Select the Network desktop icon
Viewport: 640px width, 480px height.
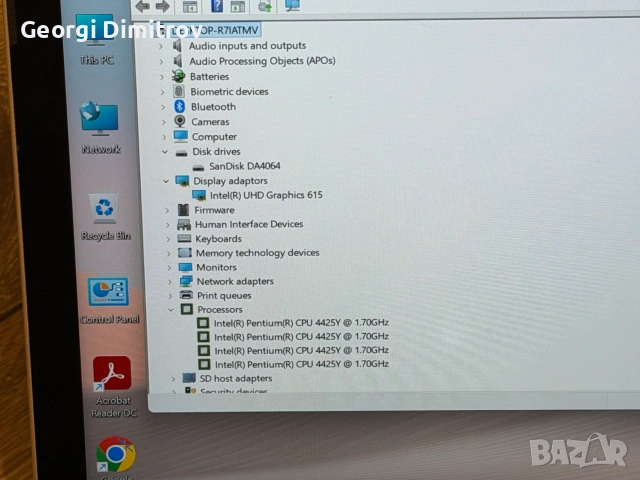100,127
